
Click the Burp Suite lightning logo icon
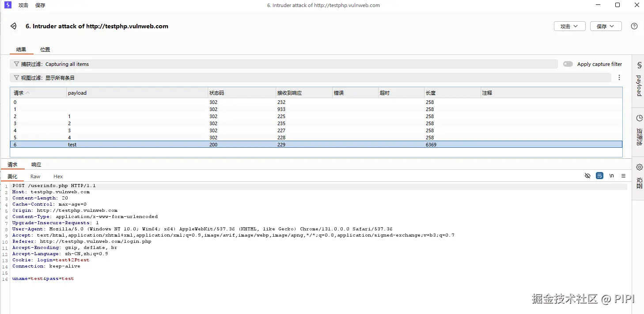(8, 5)
